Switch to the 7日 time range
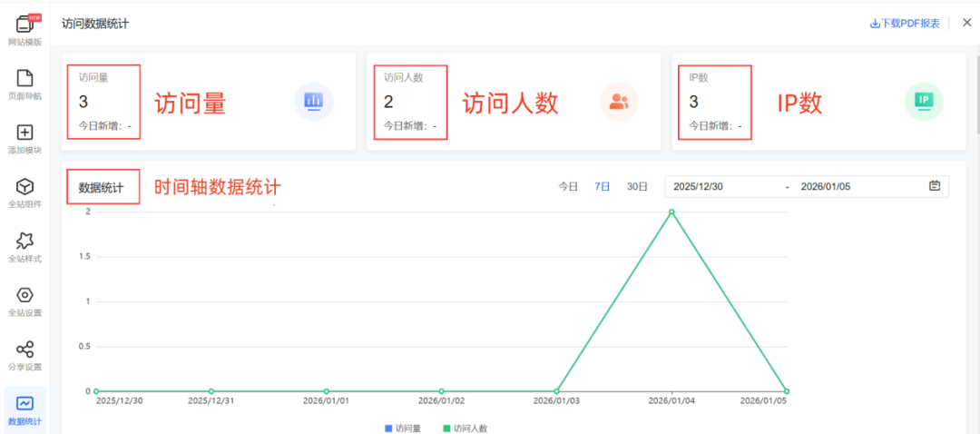 pyautogui.click(x=603, y=186)
